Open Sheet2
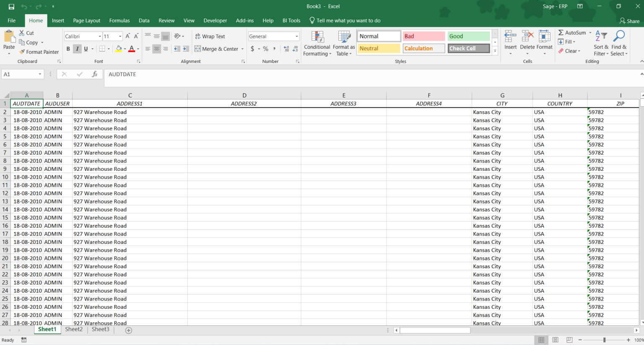This screenshot has width=644, height=345. (x=74, y=329)
